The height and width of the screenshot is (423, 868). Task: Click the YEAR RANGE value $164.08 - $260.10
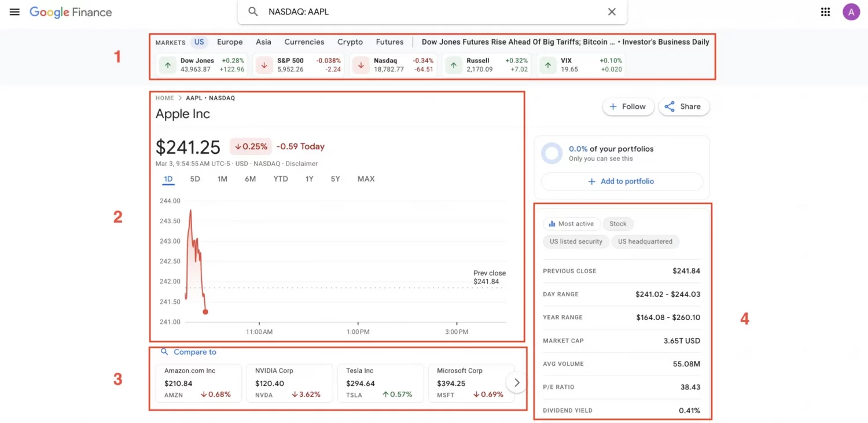tap(668, 317)
